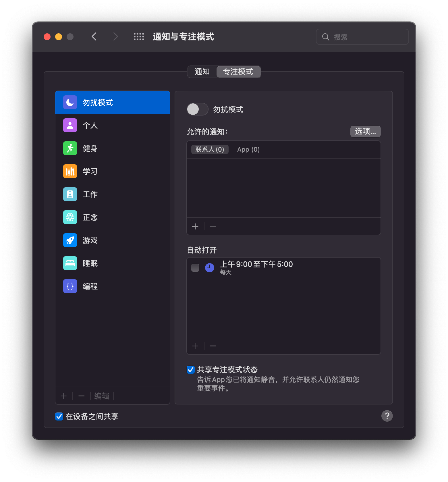
Task: Select the 个人 focus person icon
Action: coord(70,125)
